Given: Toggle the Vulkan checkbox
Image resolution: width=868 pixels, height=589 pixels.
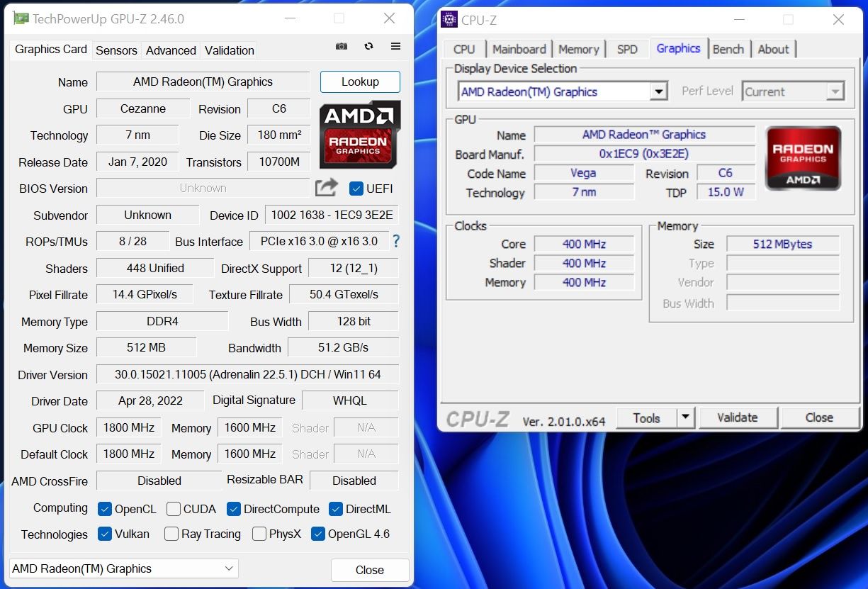Looking at the screenshot, I should 105,534.
